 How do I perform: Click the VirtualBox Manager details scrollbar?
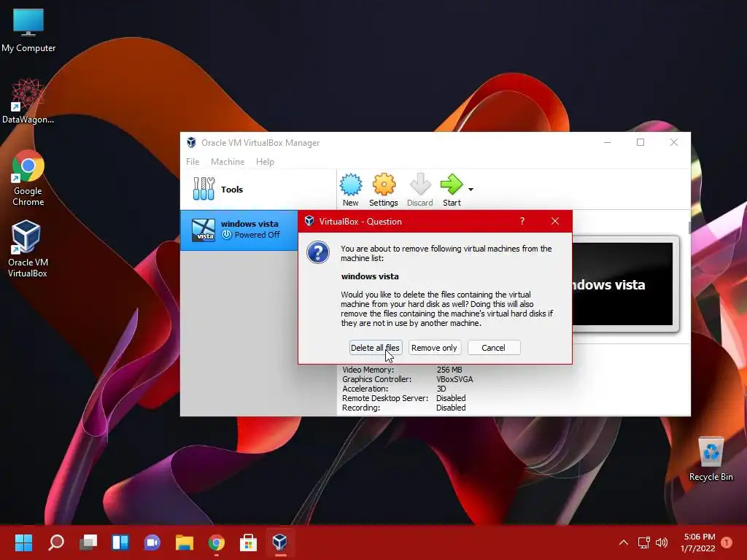689,227
